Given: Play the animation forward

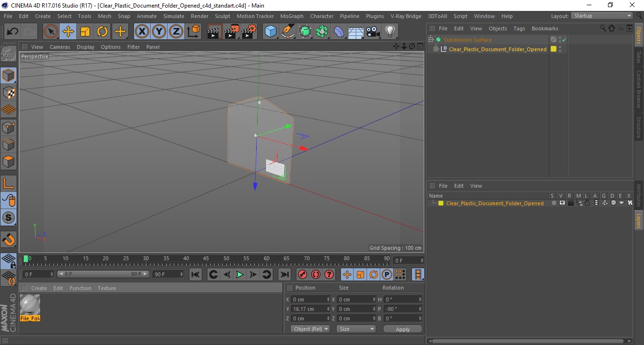Looking at the screenshot, I should click(x=240, y=274).
